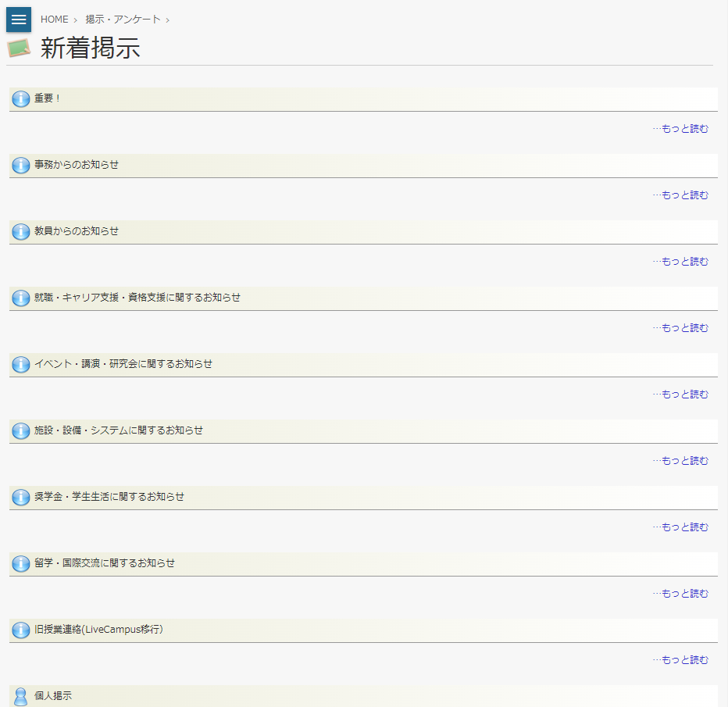The width and height of the screenshot is (728, 707).
Task: Click info icon beside イベント・講演・研究会 heading
Action: pos(21,364)
